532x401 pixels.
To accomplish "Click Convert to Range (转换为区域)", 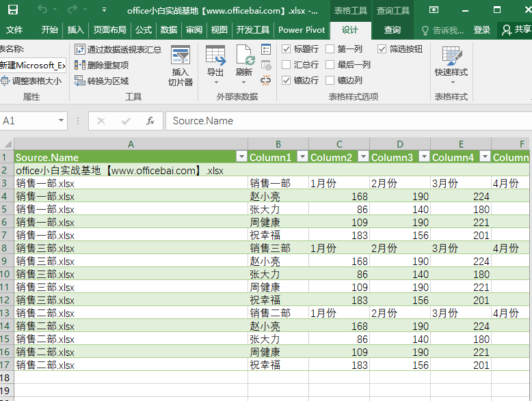I will point(101,81).
